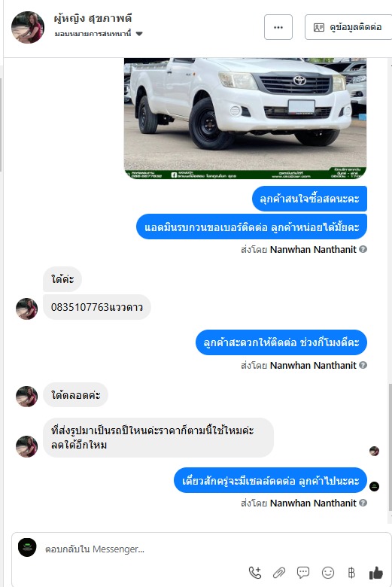Click the baht payment icon
This screenshot has height=587, width=392.
351,573
